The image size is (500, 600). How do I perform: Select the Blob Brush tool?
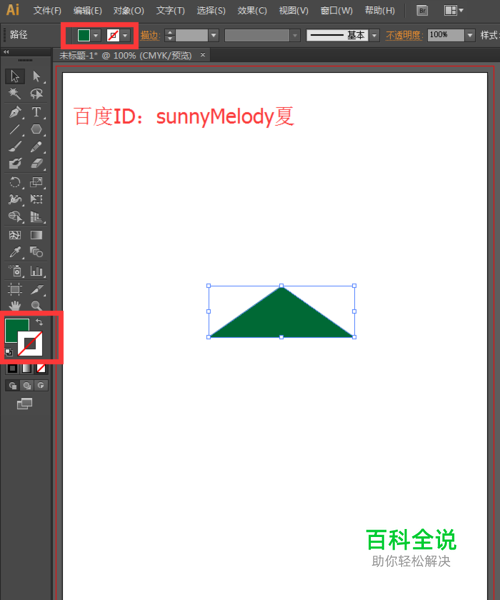(15, 164)
